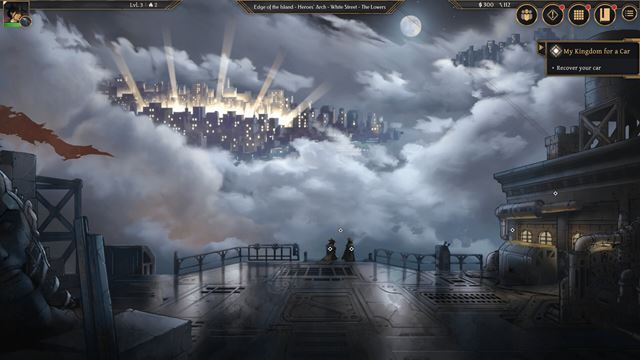Click the interaction marker above the two figures

340,231
